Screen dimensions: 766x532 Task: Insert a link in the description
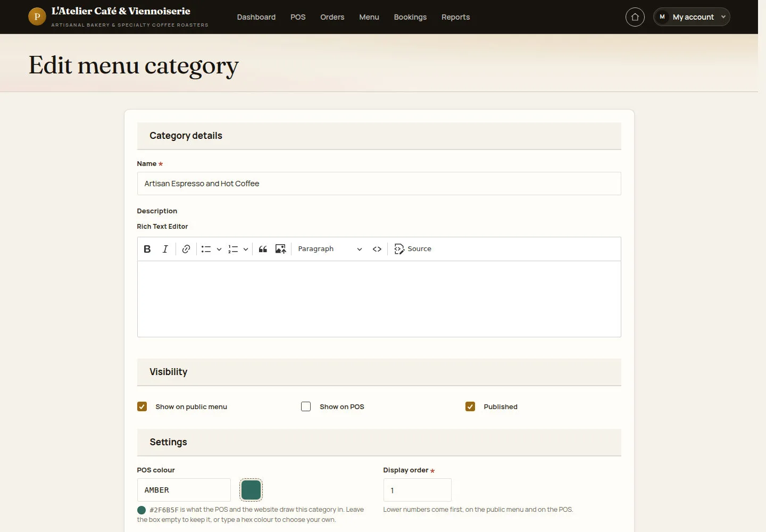[x=186, y=249]
